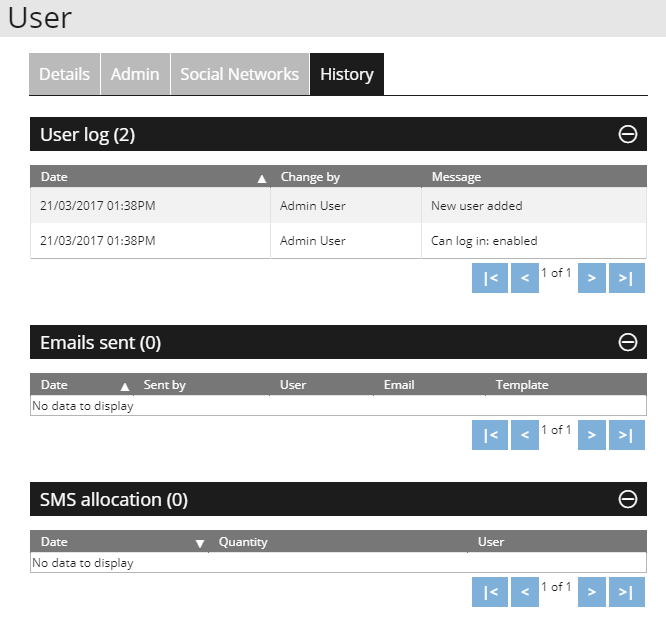Go to next page of User log

click(x=592, y=278)
